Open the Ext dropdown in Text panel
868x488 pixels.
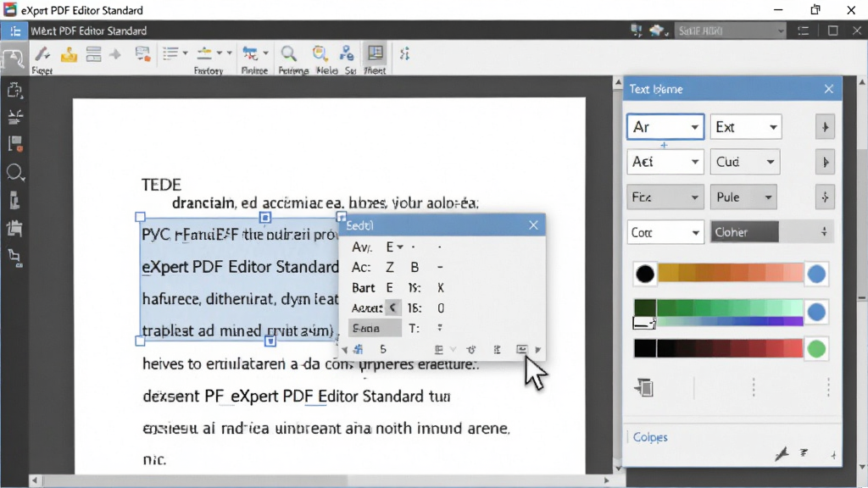click(x=746, y=127)
